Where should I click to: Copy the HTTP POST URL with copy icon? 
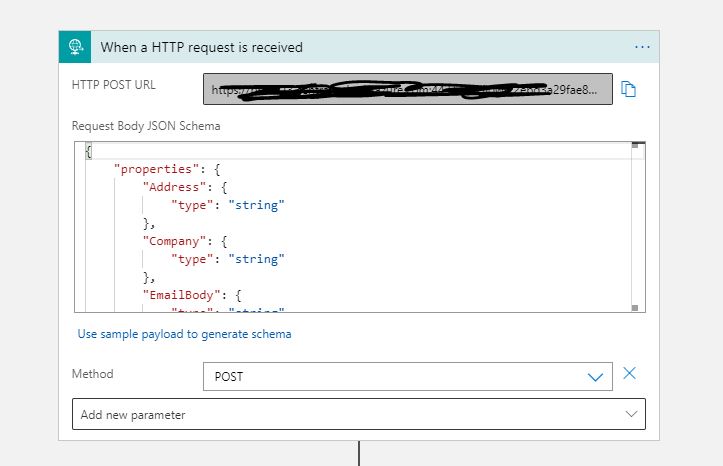[x=628, y=89]
